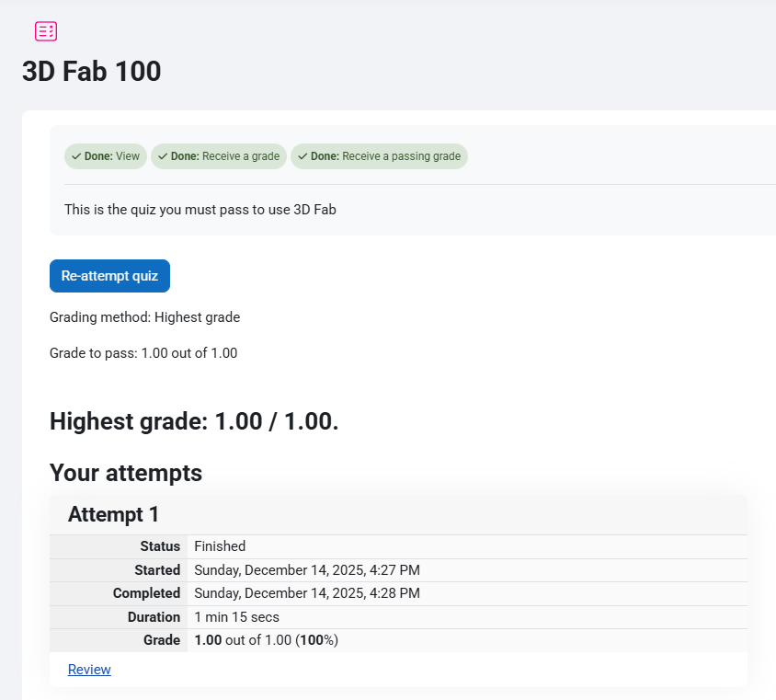Open the Review link for Attempt 1
Image resolution: width=776 pixels, height=700 pixels.
(x=89, y=670)
